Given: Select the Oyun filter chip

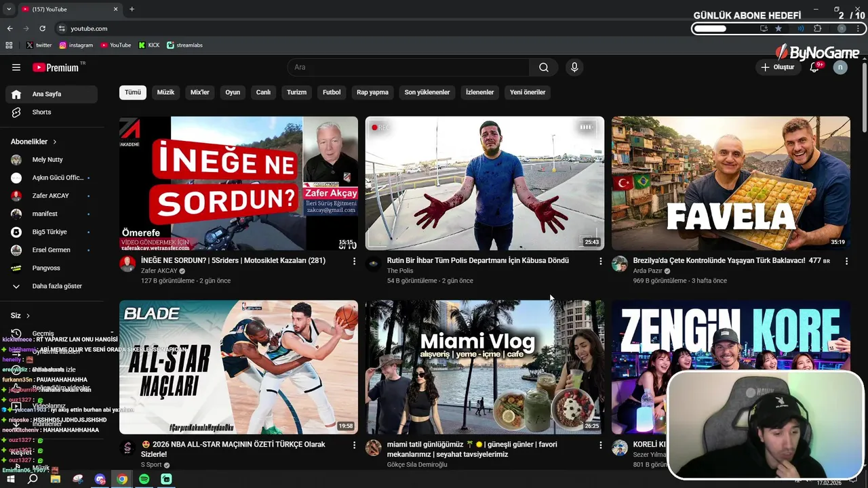Looking at the screenshot, I should 233,92.
